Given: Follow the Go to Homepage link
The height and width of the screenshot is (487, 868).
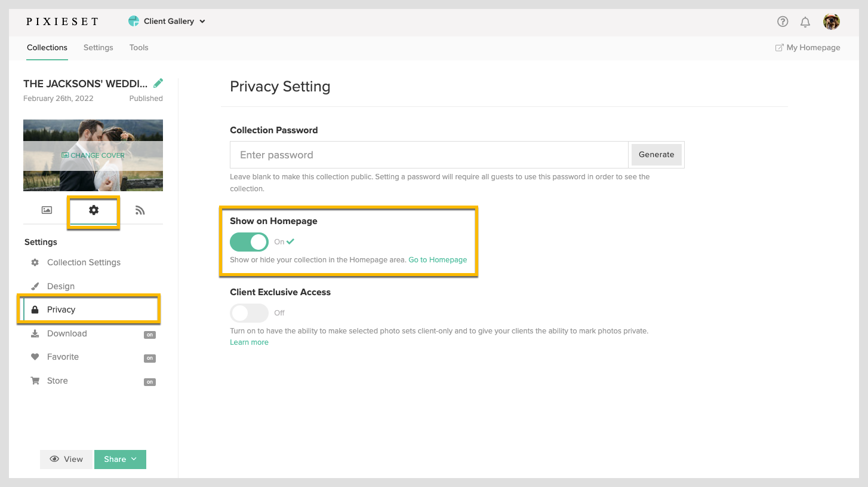Looking at the screenshot, I should tap(438, 260).
